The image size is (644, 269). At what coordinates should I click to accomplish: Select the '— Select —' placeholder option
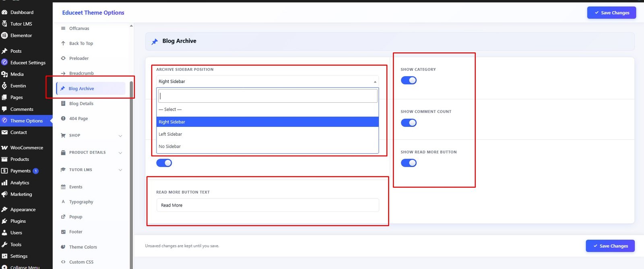coord(267,110)
